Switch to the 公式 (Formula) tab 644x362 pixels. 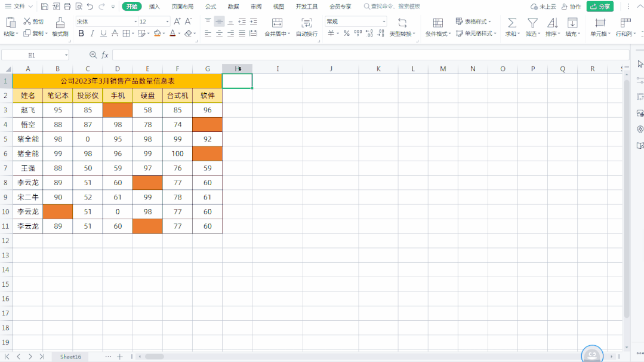click(211, 7)
